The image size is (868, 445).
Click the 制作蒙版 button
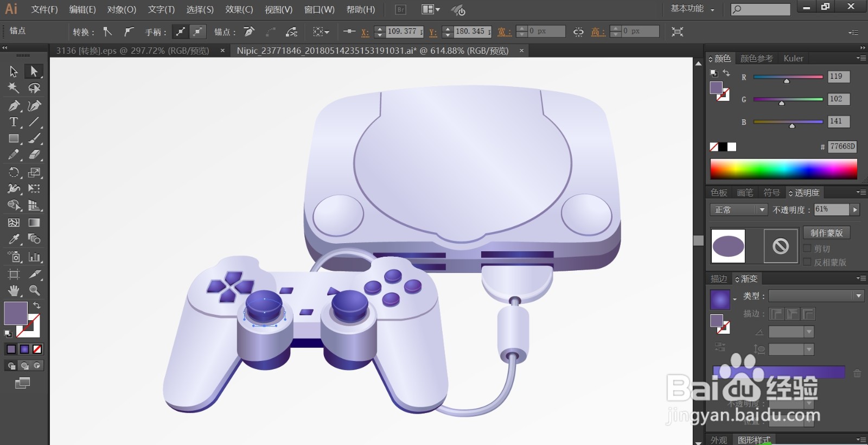[x=827, y=232]
